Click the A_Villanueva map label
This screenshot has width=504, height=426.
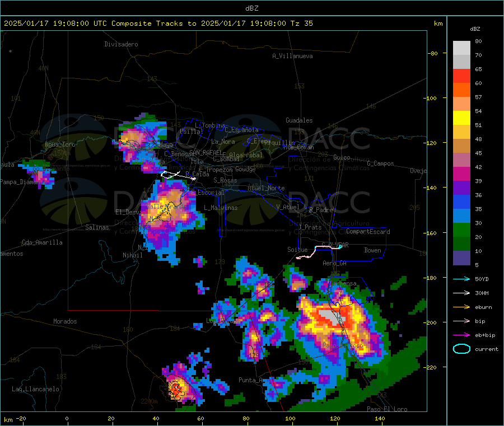(292, 56)
